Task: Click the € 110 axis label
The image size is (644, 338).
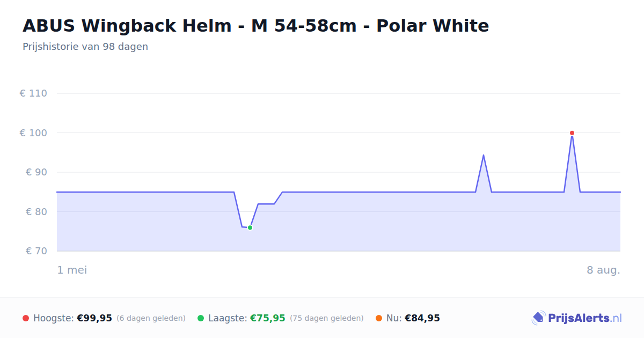Action: pos(33,93)
